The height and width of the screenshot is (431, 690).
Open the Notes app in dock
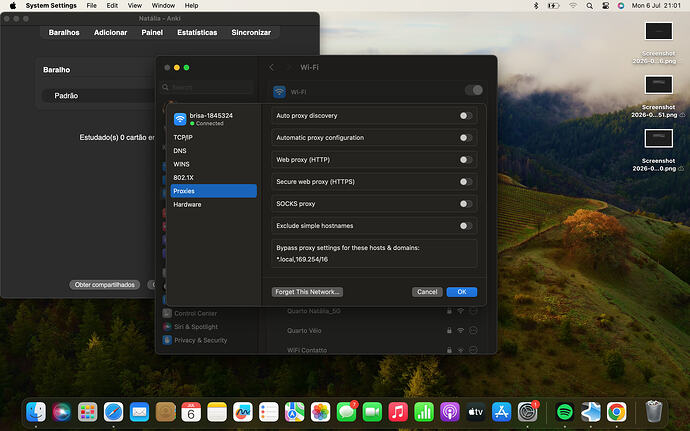pos(217,412)
